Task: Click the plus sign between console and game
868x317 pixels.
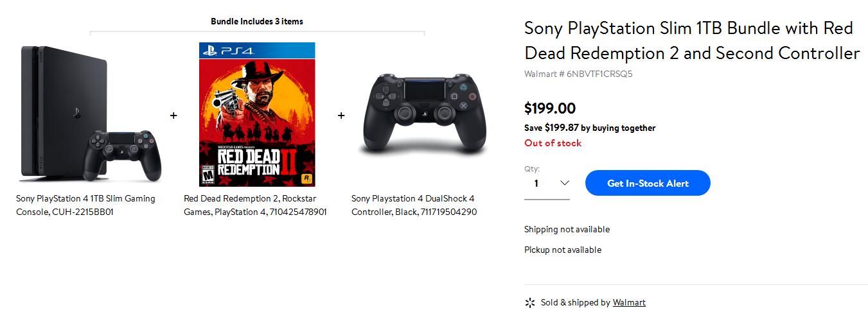Action: (x=173, y=116)
